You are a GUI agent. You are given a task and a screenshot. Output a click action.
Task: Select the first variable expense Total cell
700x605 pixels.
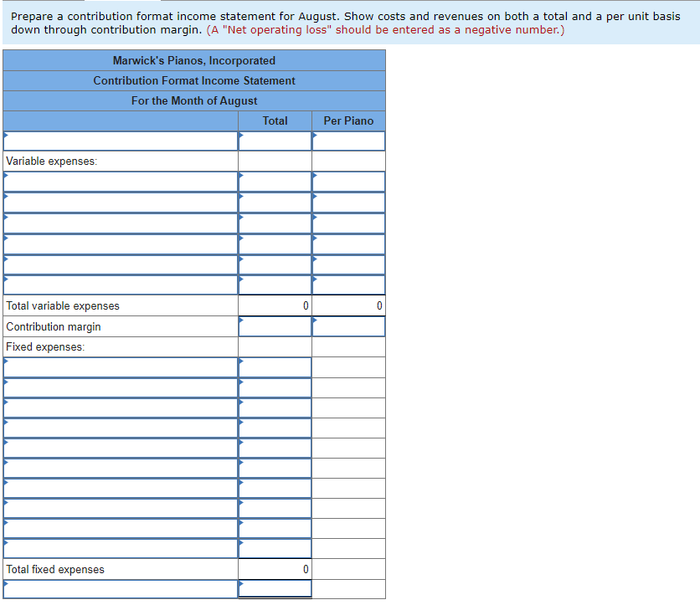[x=275, y=182]
